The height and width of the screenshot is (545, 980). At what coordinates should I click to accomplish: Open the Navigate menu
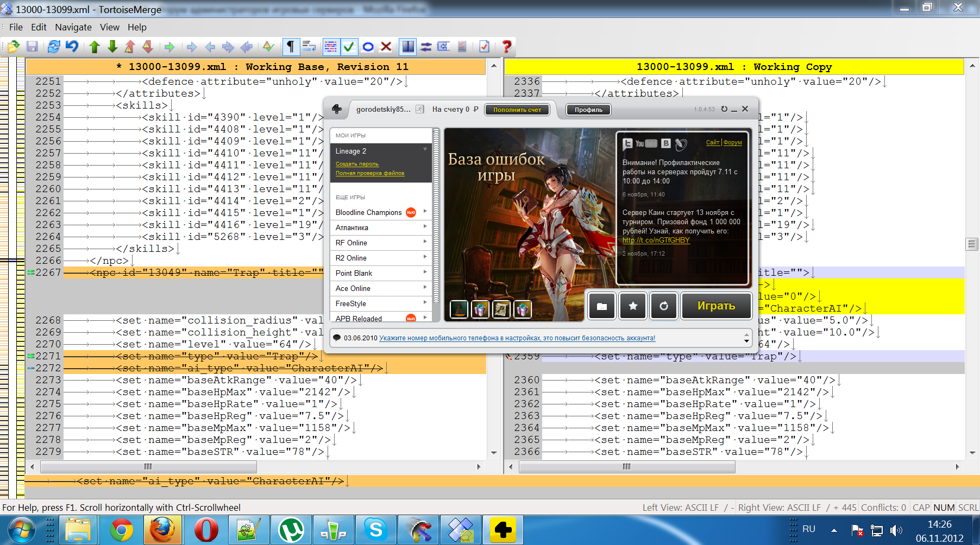pos(73,27)
